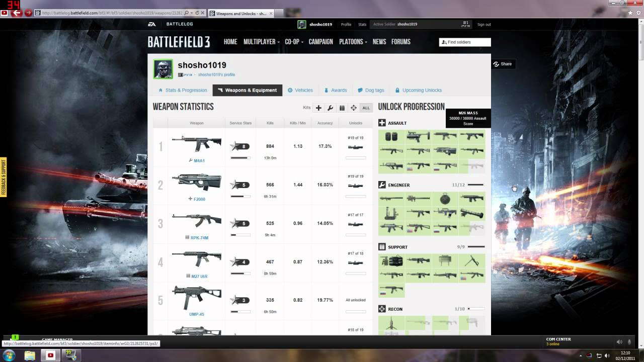The height and width of the screenshot is (362, 644).
Task: Show hidden system tray icons
Action: pos(580,355)
